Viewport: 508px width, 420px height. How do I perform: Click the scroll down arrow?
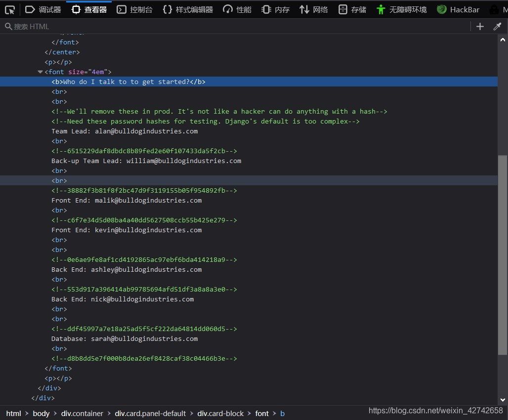(503, 400)
